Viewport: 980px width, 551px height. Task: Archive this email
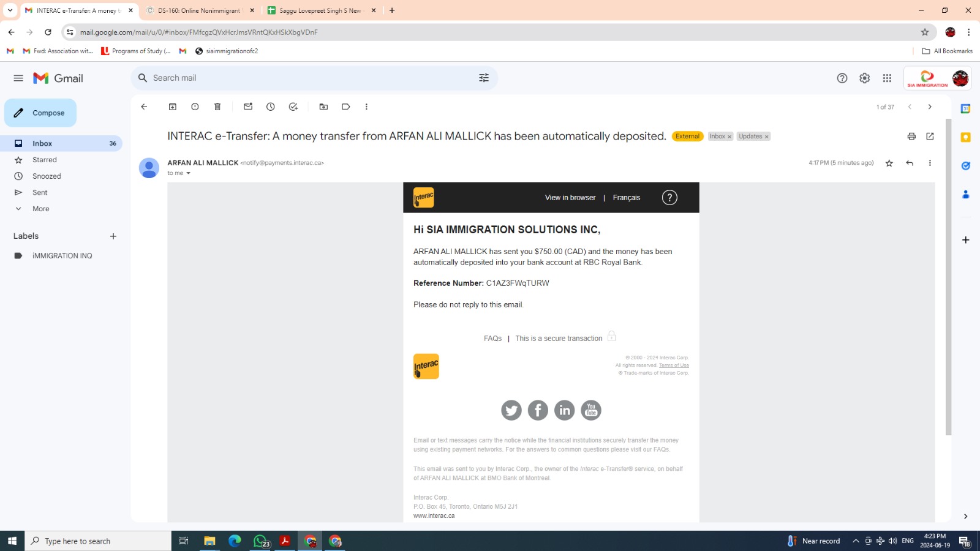(173, 107)
